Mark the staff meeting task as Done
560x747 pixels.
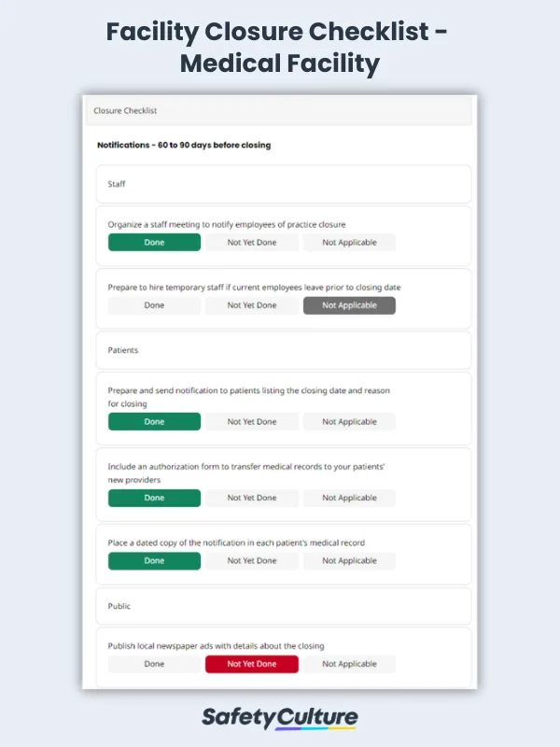154,242
